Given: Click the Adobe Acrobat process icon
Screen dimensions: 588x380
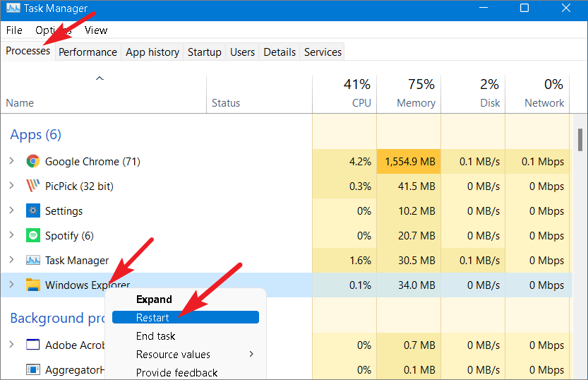Looking at the screenshot, I should (33, 345).
